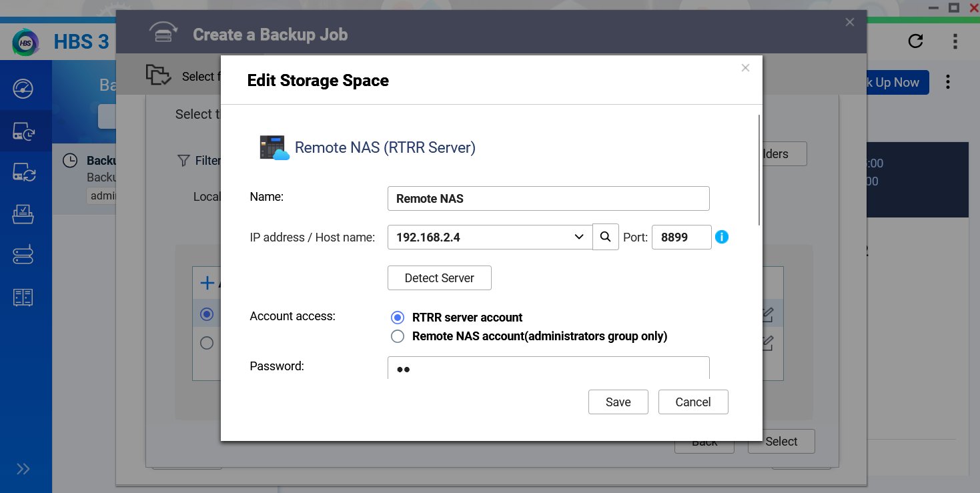Open Backup & Restore in sidebar
Viewport: 980px width, 493px height.
23,131
